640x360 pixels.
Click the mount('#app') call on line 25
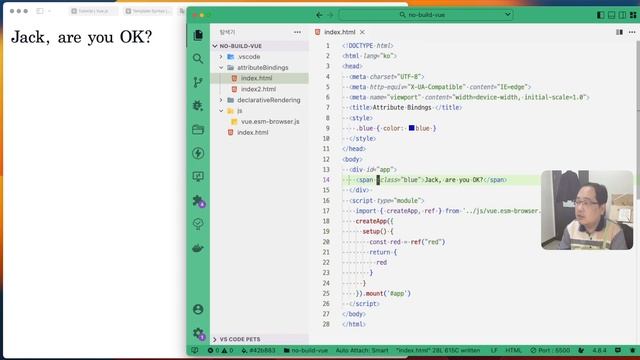[x=388, y=293]
